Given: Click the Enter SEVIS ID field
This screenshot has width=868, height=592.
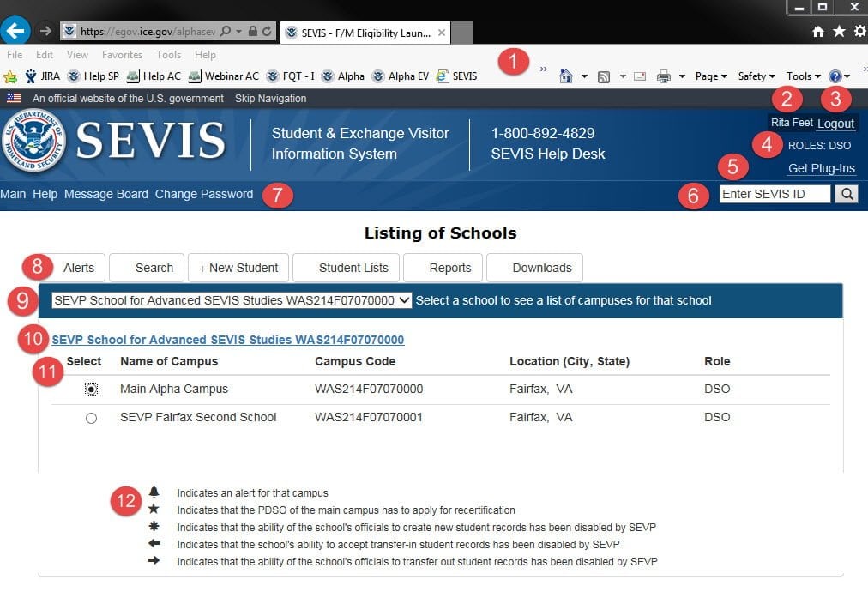Looking at the screenshot, I should click(775, 194).
